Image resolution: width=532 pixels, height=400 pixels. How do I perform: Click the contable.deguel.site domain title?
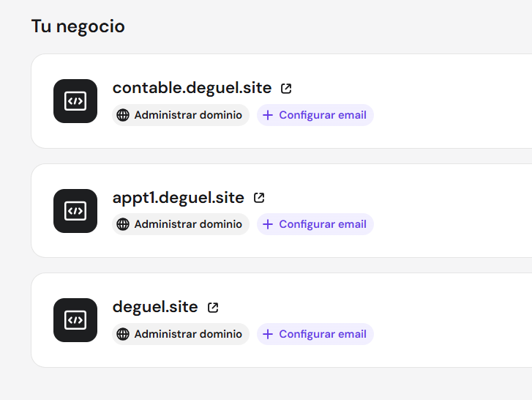192,88
